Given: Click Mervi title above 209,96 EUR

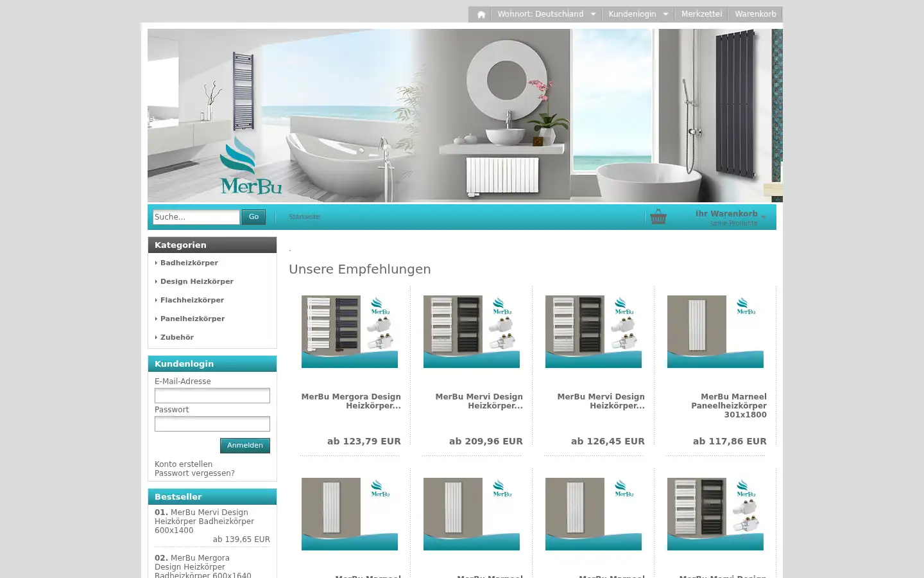Looking at the screenshot, I should [x=479, y=401].
